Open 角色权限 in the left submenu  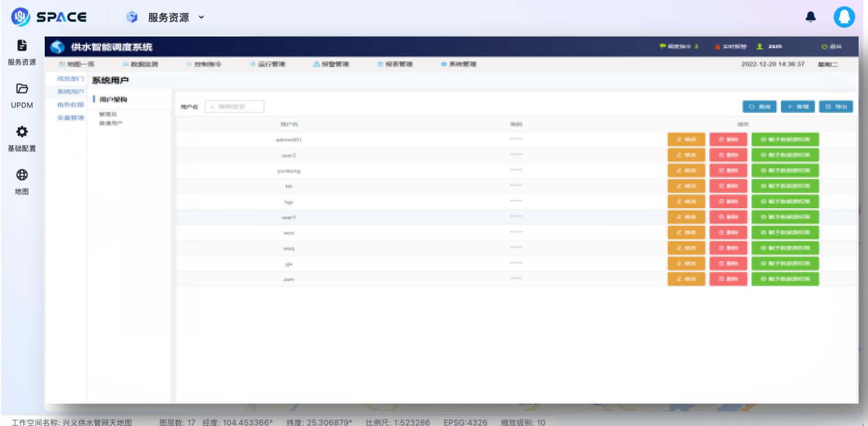tap(70, 105)
